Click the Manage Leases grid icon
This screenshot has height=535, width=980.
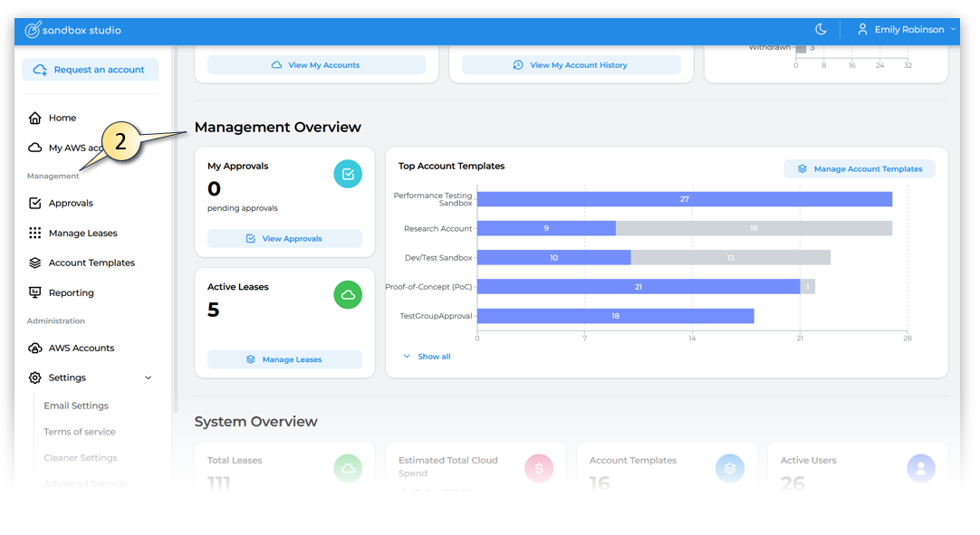[x=35, y=234]
